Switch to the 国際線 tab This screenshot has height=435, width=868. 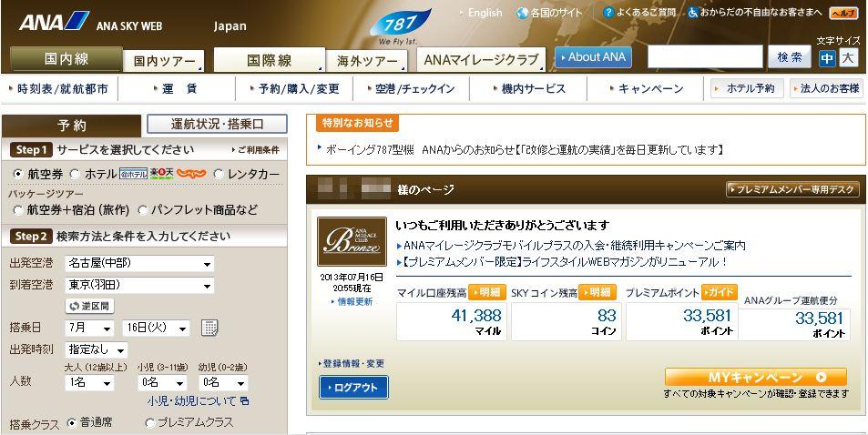coord(270,60)
